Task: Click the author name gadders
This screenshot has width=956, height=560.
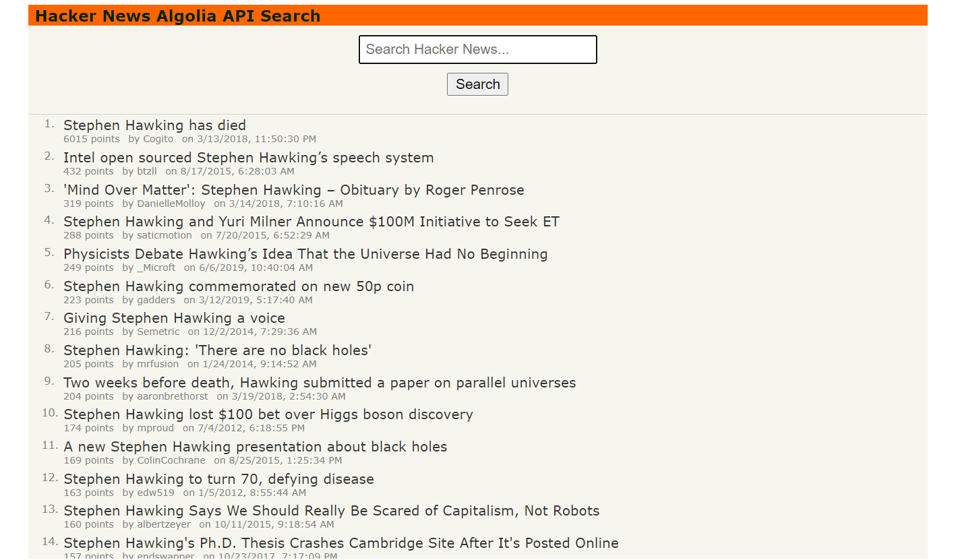Action: click(156, 300)
